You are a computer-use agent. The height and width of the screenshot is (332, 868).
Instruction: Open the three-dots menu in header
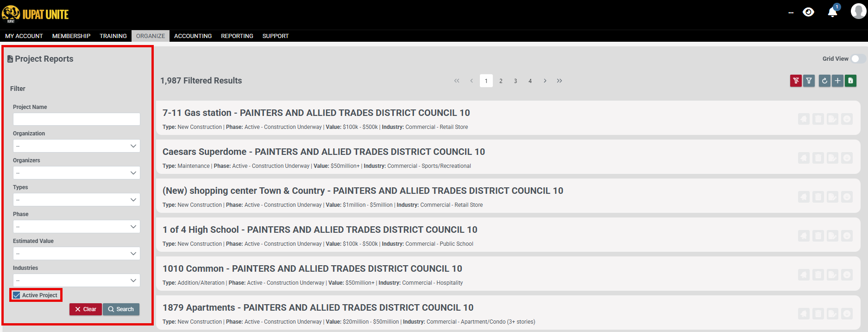pyautogui.click(x=791, y=13)
